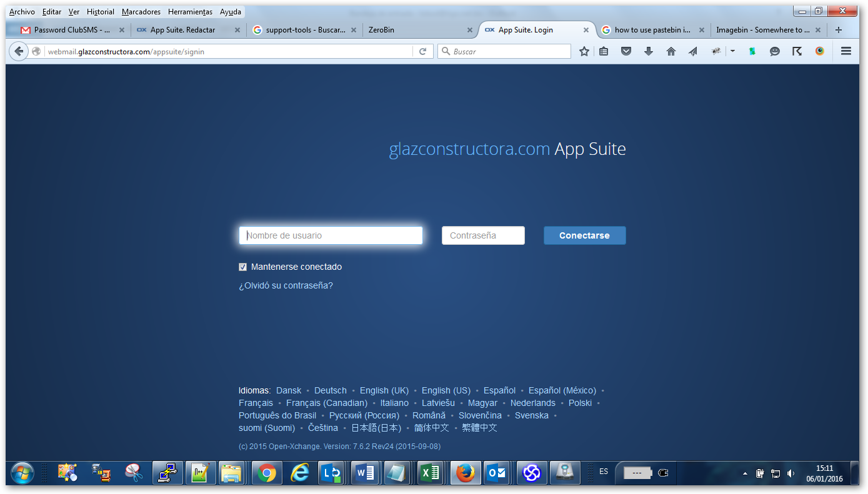
Task: Open Google Chrome from taskbar
Action: pyautogui.click(x=267, y=473)
